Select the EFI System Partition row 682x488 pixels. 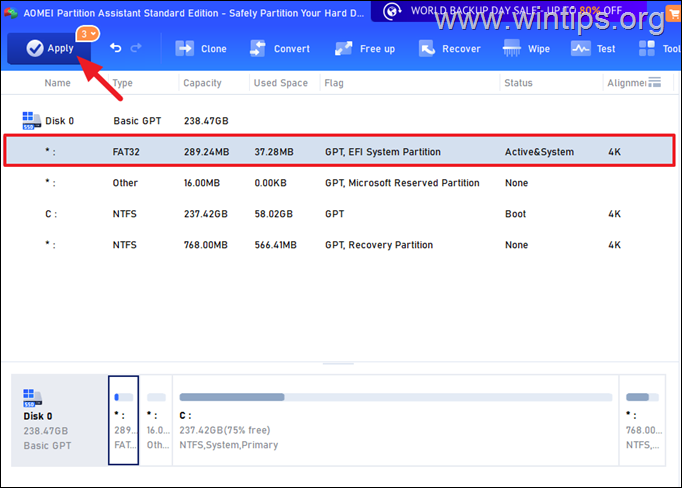coord(340,152)
